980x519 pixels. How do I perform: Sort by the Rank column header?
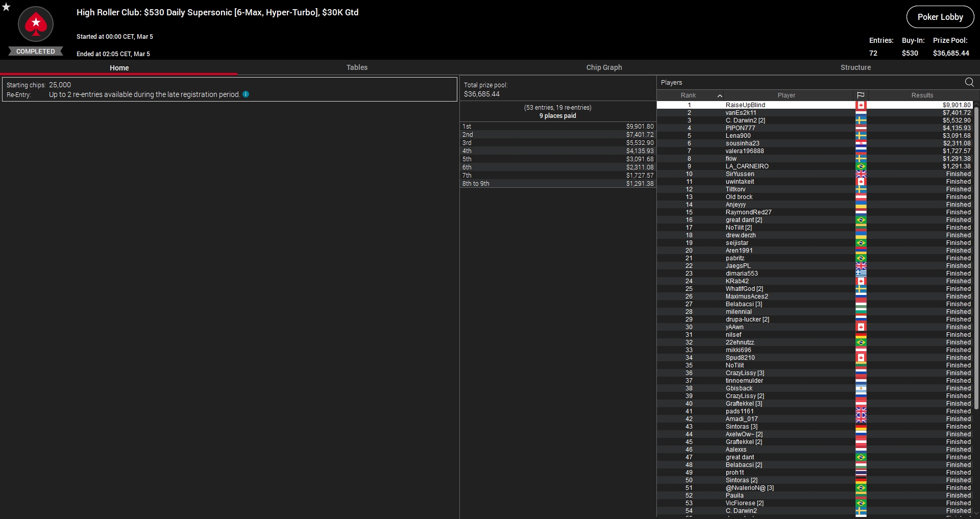tap(688, 95)
